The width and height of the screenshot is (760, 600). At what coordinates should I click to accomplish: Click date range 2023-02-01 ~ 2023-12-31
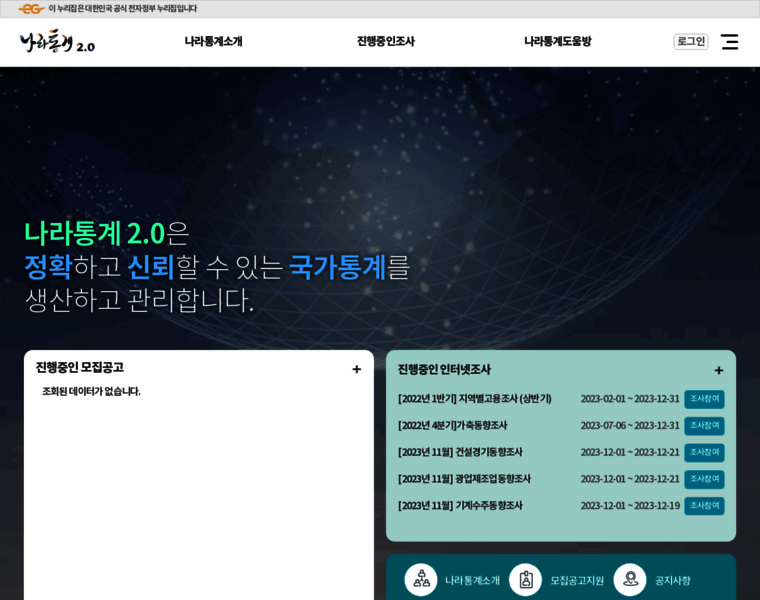pyautogui.click(x=630, y=399)
